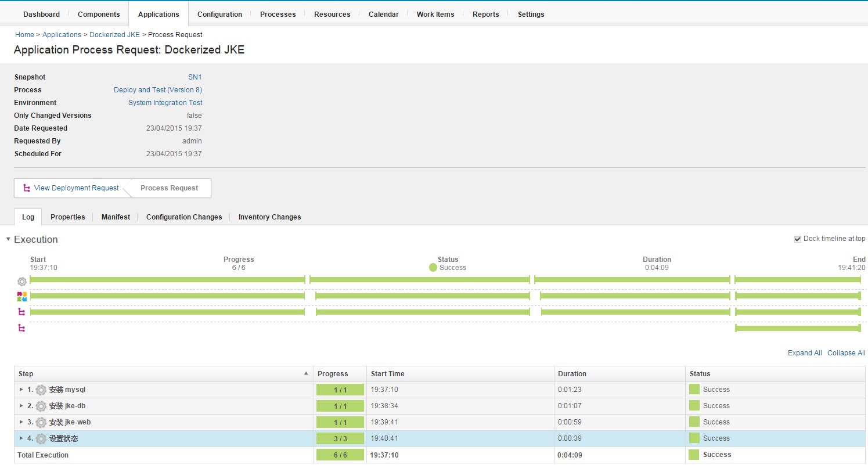Click the 6 / 6 Total Execution progress bar
The width and height of the screenshot is (868, 468).
pyautogui.click(x=340, y=455)
